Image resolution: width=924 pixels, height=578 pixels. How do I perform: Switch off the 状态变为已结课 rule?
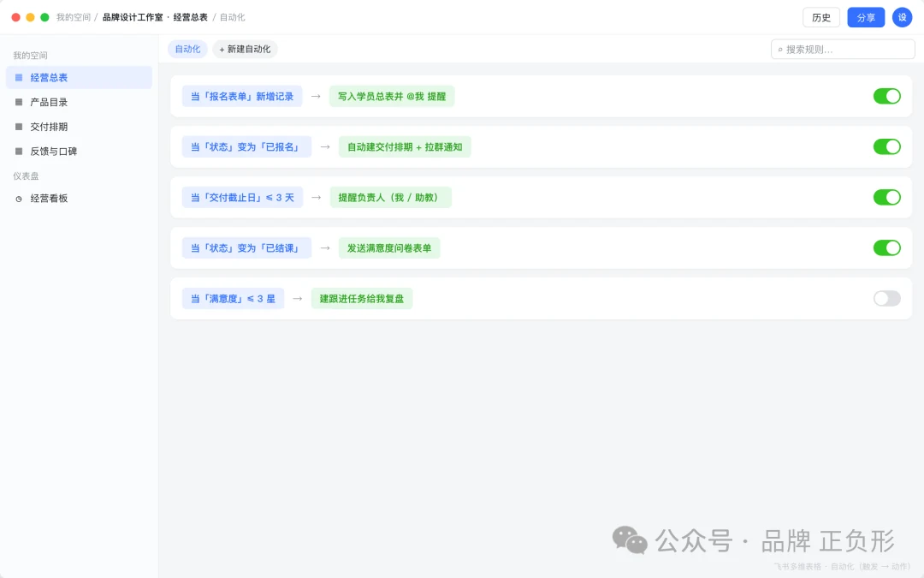pyautogui.click(x=887, y=248)
